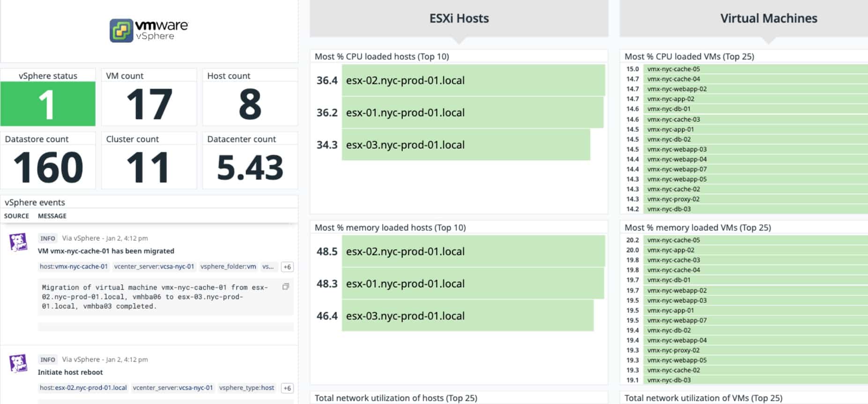Click vmx-nyc-app-02 in memory loaded VMs
The width and height of the screenshot is (868, 404).
755,250
